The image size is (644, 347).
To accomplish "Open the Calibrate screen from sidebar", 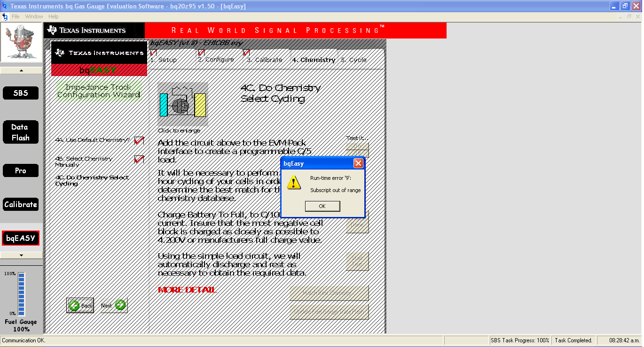I will pos(21,204).
